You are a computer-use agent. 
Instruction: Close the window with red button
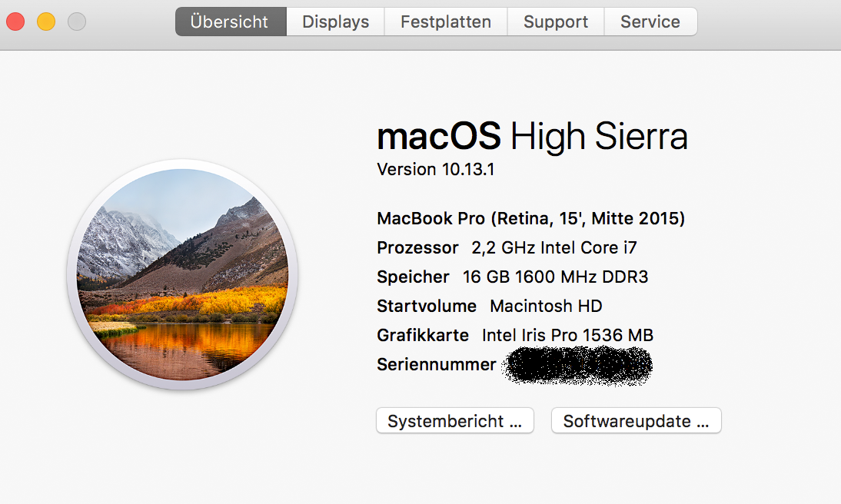tap(15, 22)
